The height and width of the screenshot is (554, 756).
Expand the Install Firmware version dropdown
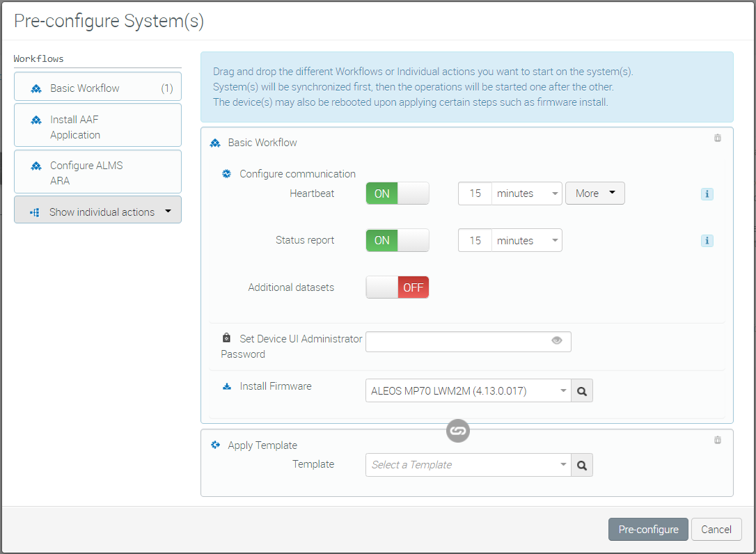(468, 391)
